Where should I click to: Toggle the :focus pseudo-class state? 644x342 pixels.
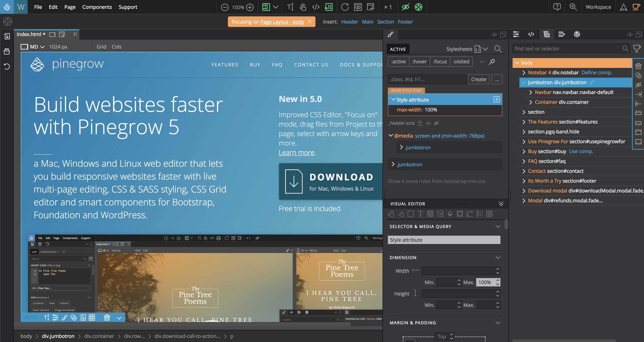[x=440, y=62]
